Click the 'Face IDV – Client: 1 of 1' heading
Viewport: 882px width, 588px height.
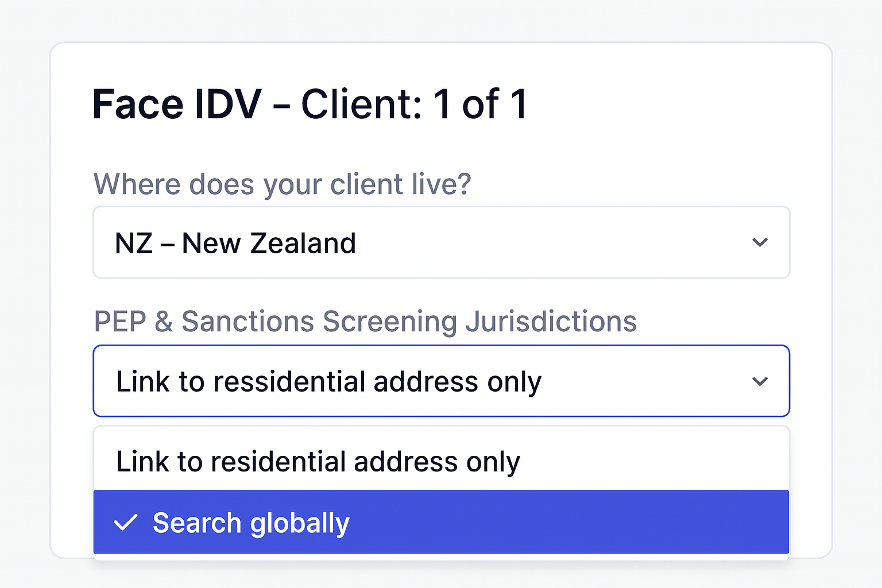[310, 105]
